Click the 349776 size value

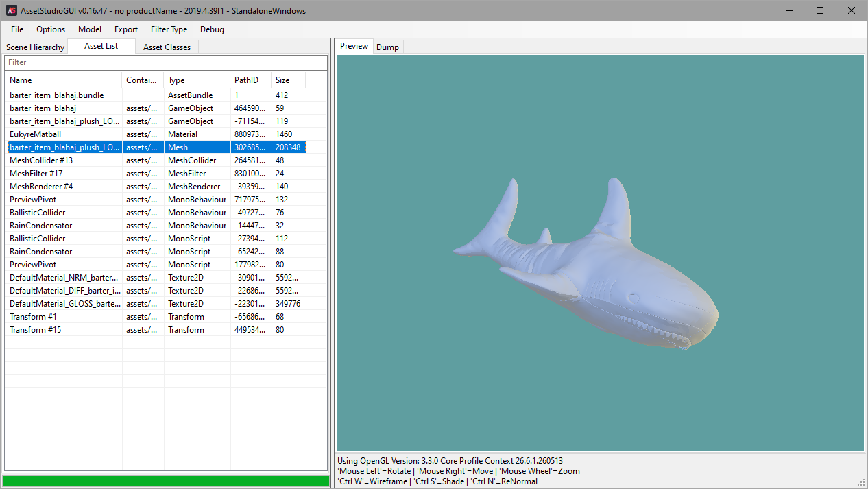coord(288,304)
